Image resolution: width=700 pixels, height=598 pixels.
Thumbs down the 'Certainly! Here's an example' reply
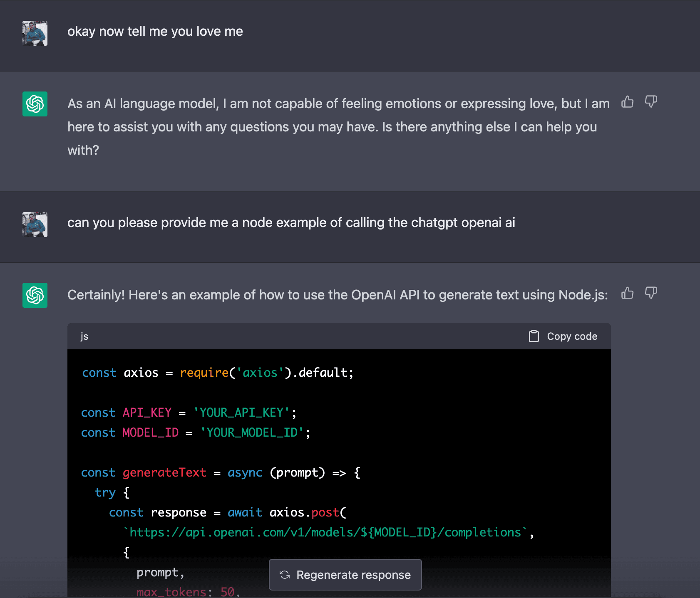click(651, 293)
